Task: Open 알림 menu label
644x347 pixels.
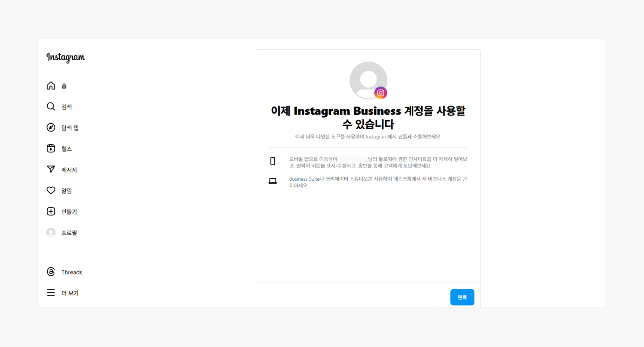Action: click(x=67, y=191)
